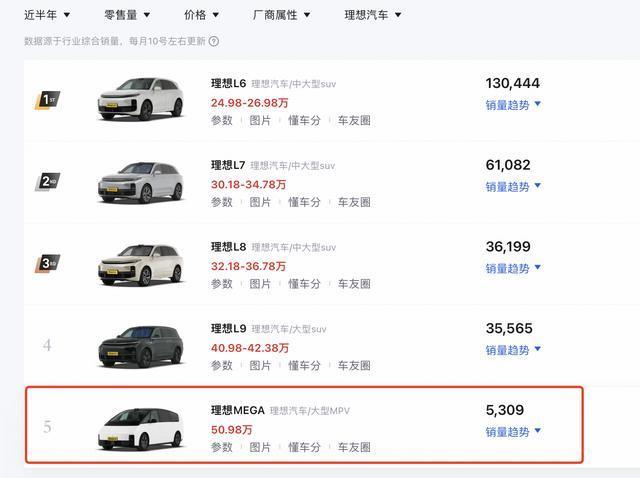
Task: Click the help question mark icon
Action: [214, 41]
